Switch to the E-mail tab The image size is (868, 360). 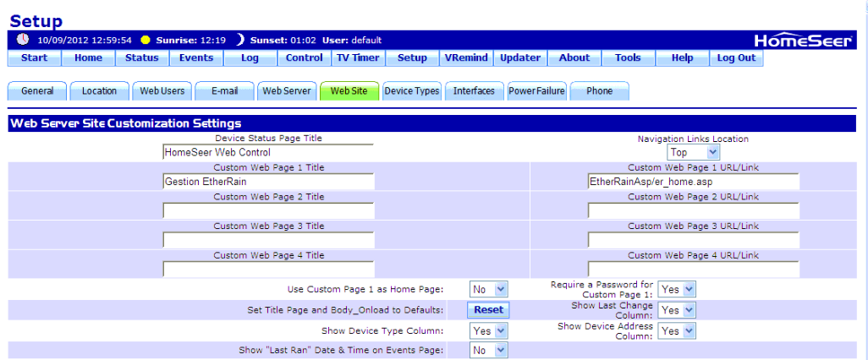pyautogui.click(x=225, y=91)
